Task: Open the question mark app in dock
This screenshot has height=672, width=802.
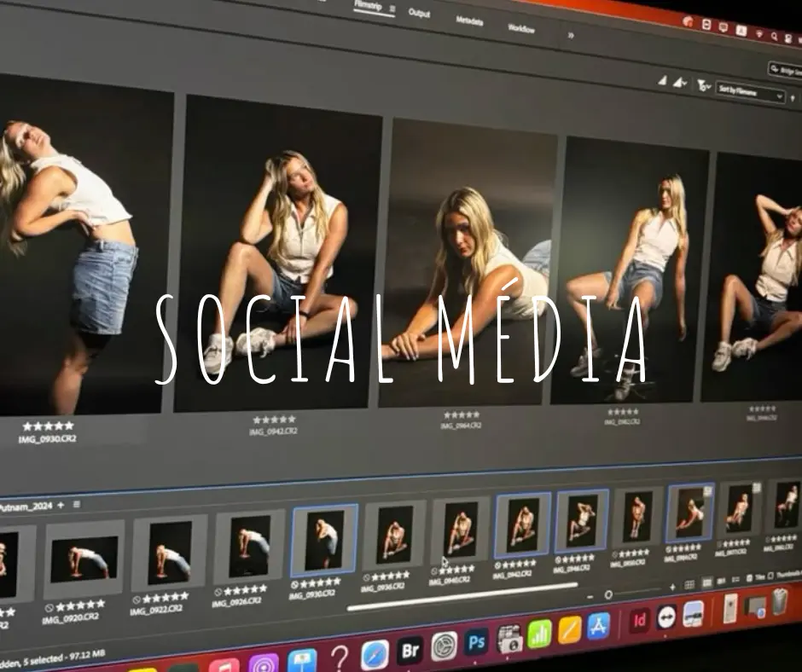Action: click(340, 658)
